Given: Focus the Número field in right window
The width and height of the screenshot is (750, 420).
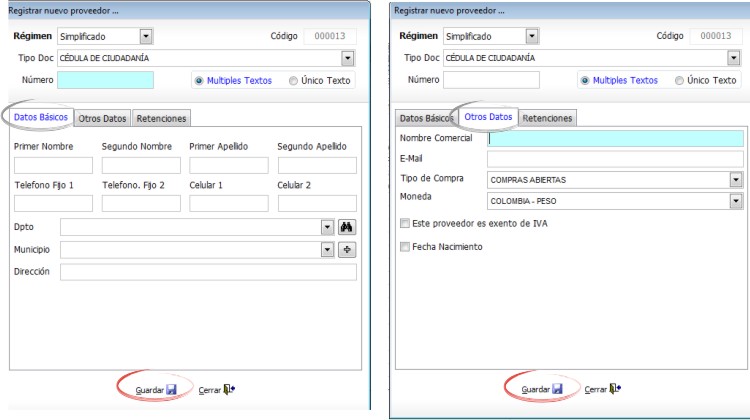Looking at the screenshot, I should pos(491,80).
